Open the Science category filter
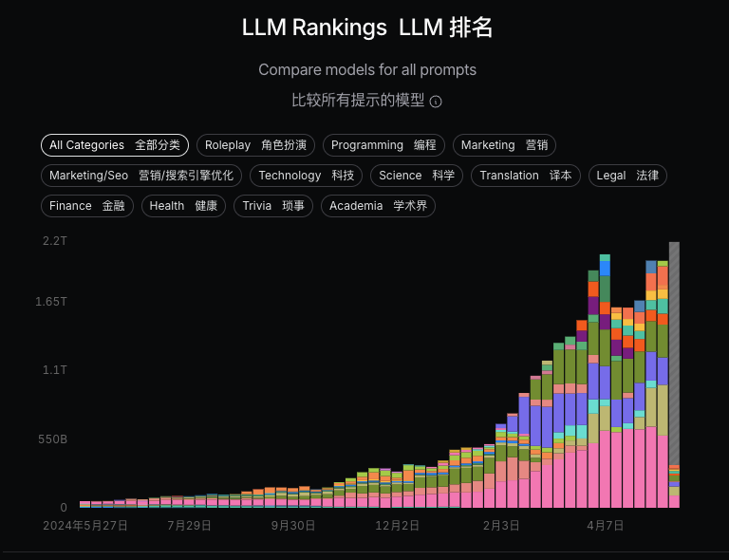The height and width of the screenshot is (560, 729). coord(417,176)
